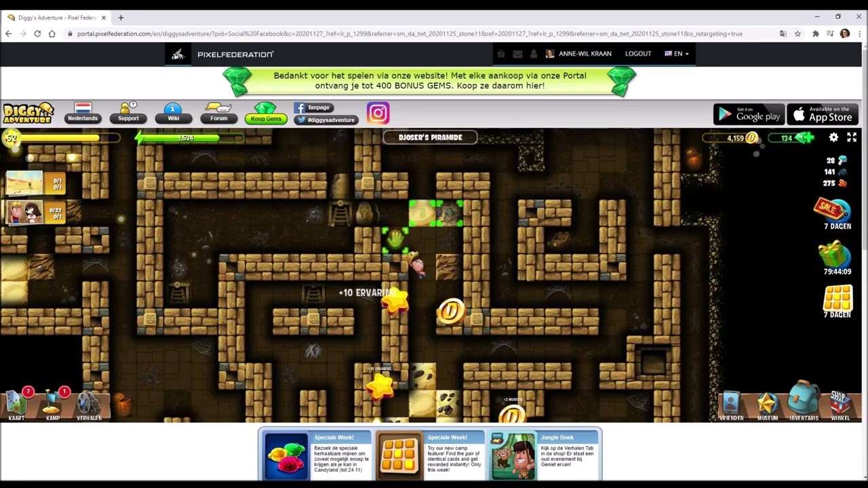Click Diggy's Adventure logo

point(28,113)
